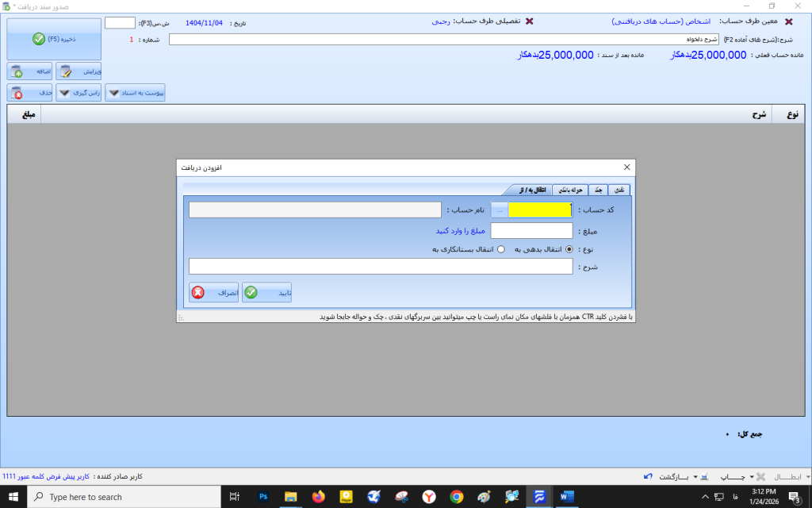Cancel the dialog with the انصراف button
The image size is (812, 508).
[x=214, y=292]
